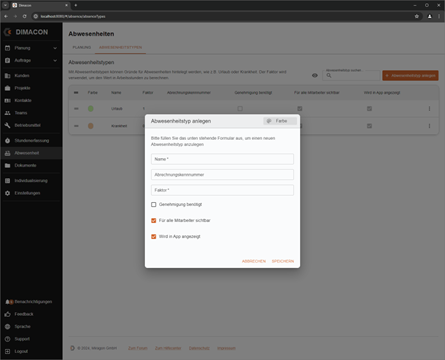Uncheck Für alle Mitarbeiter sichtbar in dialog
The height and width of the screenshot is (360, 445).
coord(154,220)
